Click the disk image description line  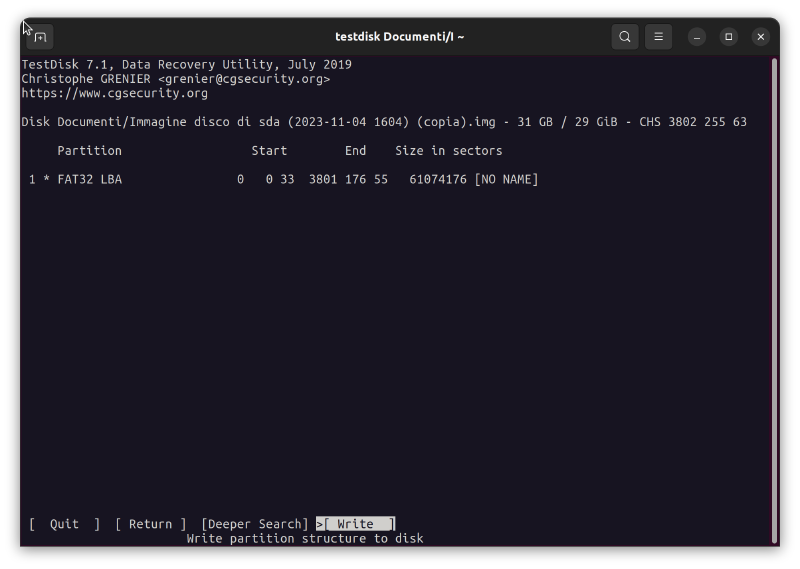384,122
